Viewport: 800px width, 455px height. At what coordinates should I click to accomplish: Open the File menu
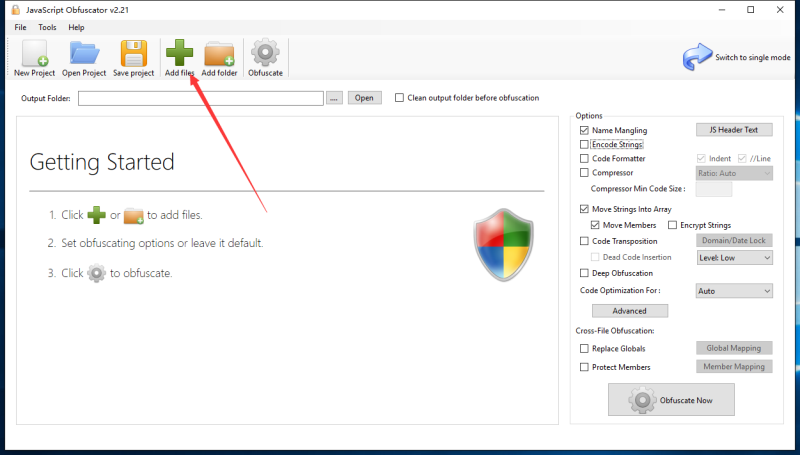click(20, 27)
